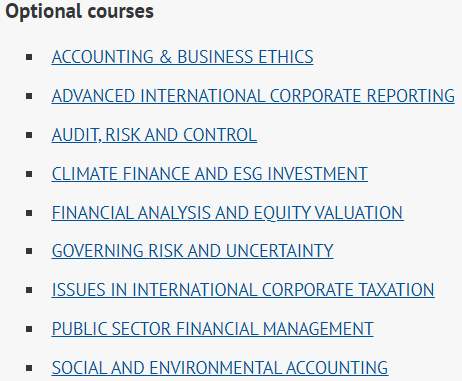
Task: Select Financial Analysis and Equity Valuation link
Action: [x=228, y=213]
